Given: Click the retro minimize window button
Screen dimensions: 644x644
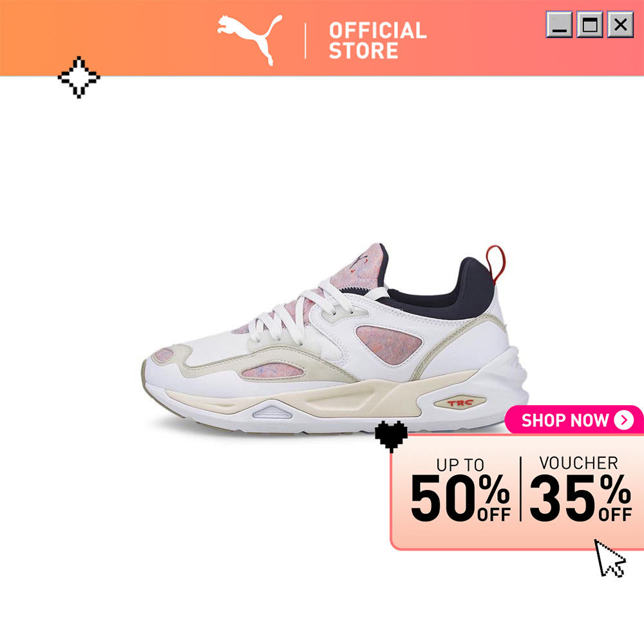Looking at the screenshot, I should 559,24.
